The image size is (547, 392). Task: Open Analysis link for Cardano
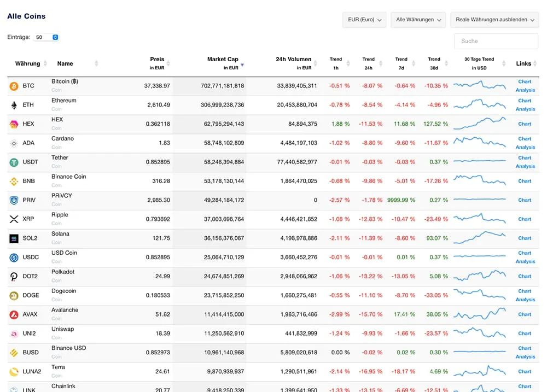[525, 147]
